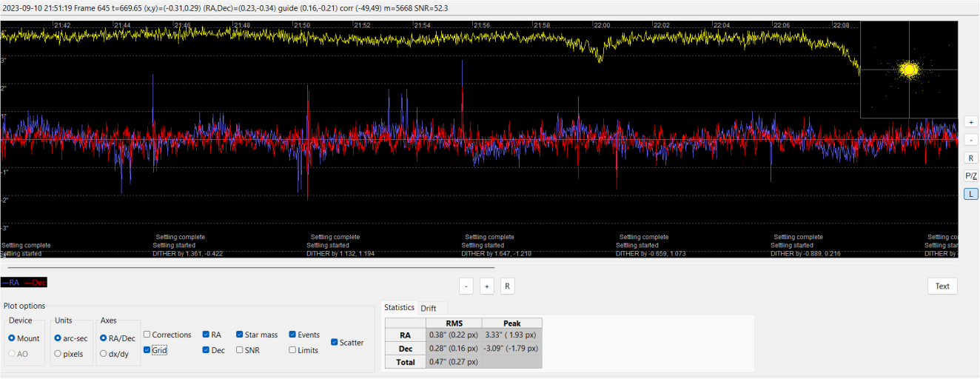Toggle the L lock button beside the graph
This screenshot has height=379, width=980.
click(x=970, y=194)
